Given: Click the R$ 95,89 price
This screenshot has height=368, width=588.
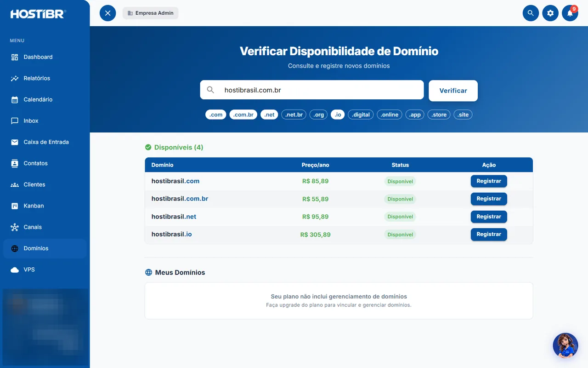Looking at the screenshot, I should 316,217.
